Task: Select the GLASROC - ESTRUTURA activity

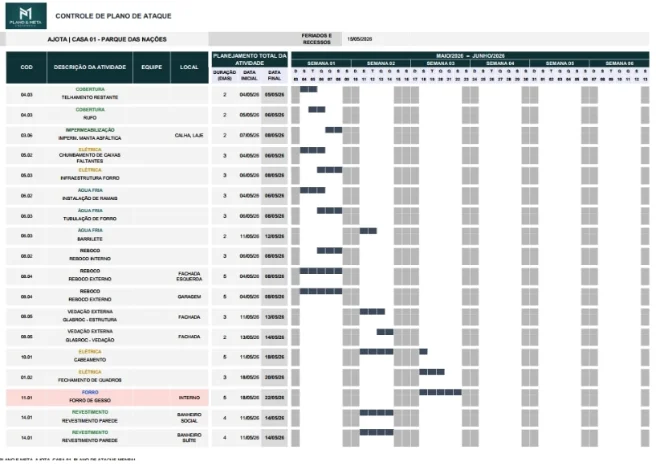Action: [x=90, y=319]
